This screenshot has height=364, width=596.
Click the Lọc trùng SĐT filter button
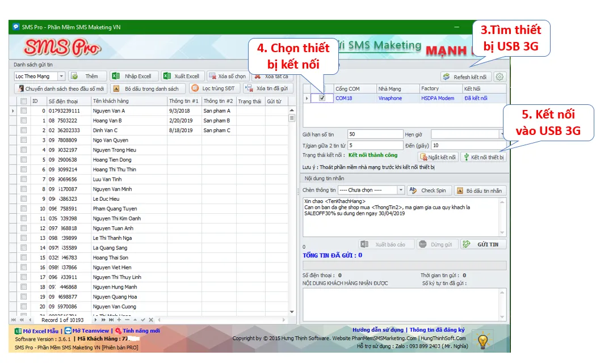click(213, 88)
